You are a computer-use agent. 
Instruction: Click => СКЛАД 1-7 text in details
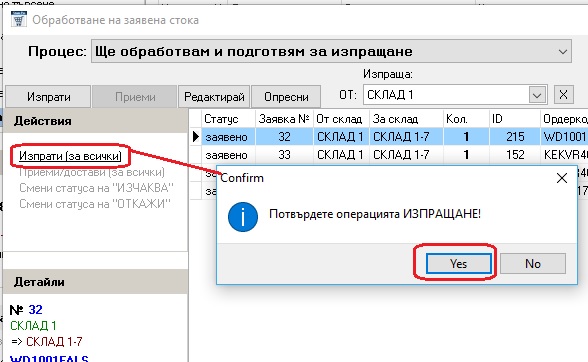tap(46, 341)
